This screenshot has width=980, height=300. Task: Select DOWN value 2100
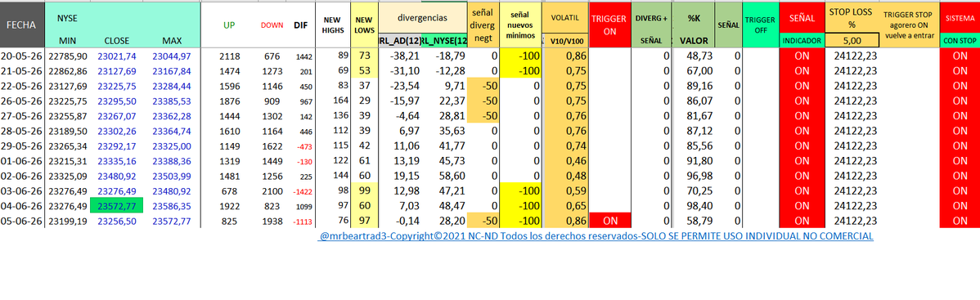[x=272, y=190]
